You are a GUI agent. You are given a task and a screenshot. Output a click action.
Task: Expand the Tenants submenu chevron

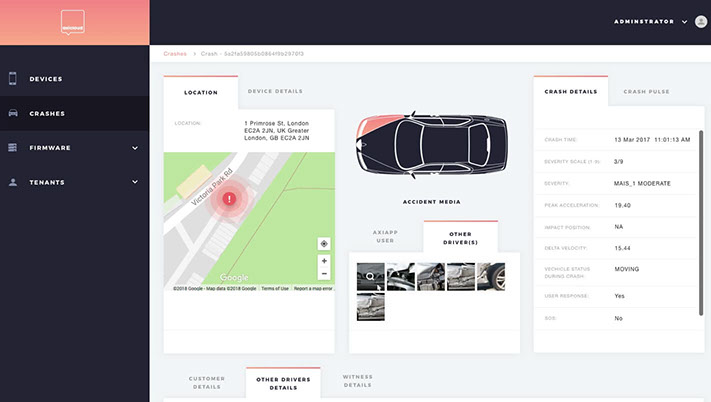[x=135, y=182]
